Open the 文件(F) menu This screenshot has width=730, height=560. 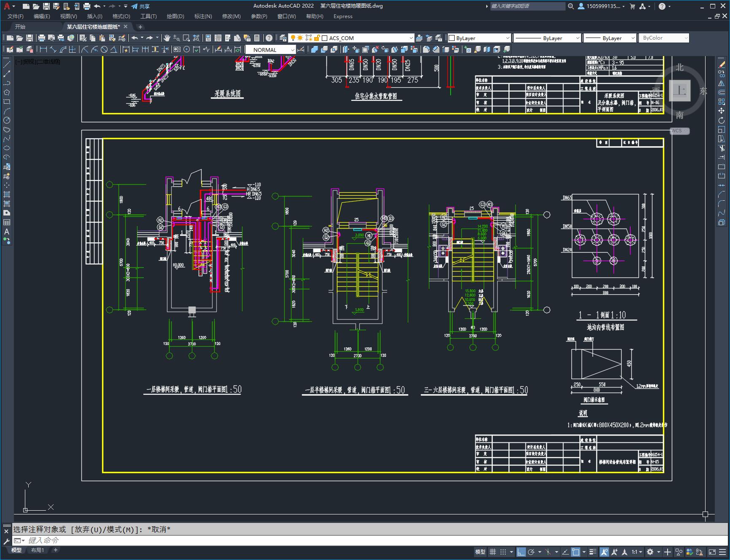click(x=16, y=16)
